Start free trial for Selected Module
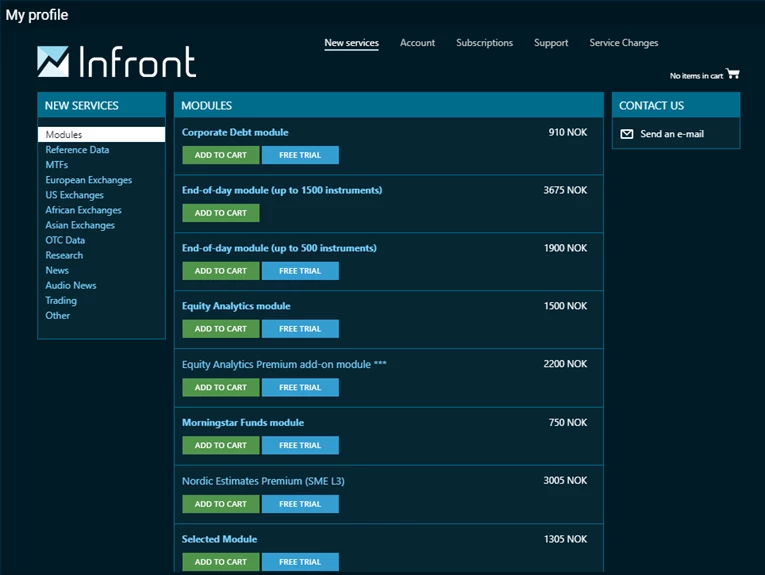 tap(300, 562)
